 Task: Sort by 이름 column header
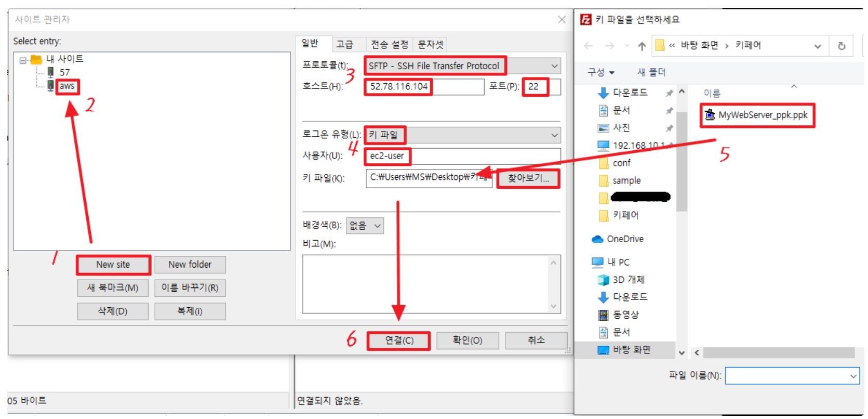(x=712, y=94)
